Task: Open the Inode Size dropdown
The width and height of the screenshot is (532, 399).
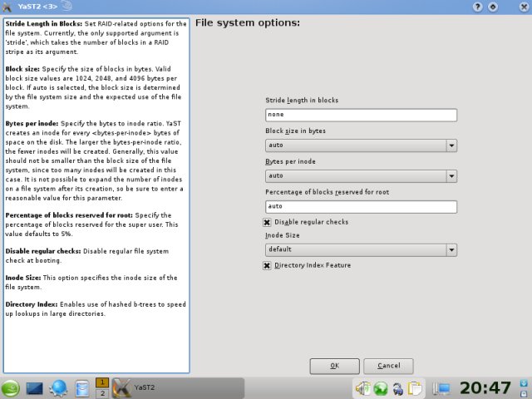Action: [361, 249]
